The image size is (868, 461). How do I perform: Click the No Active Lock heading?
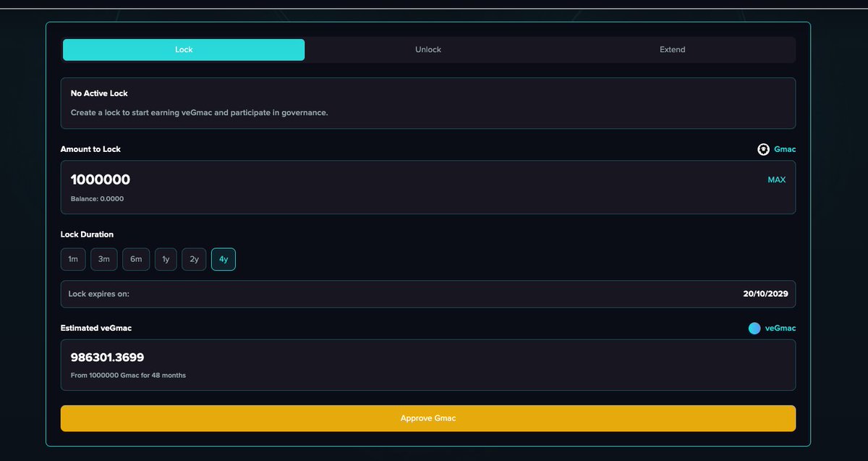click(x=99, y=93)
